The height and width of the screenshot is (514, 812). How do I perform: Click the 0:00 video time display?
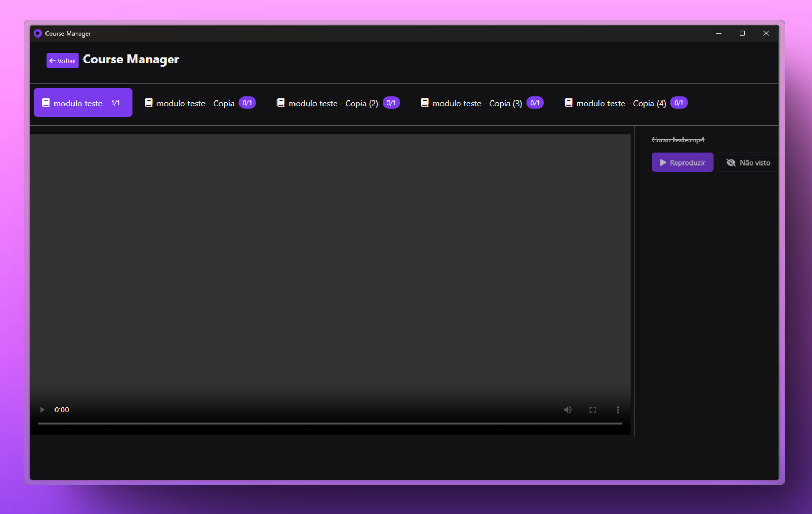click(62, 410)
